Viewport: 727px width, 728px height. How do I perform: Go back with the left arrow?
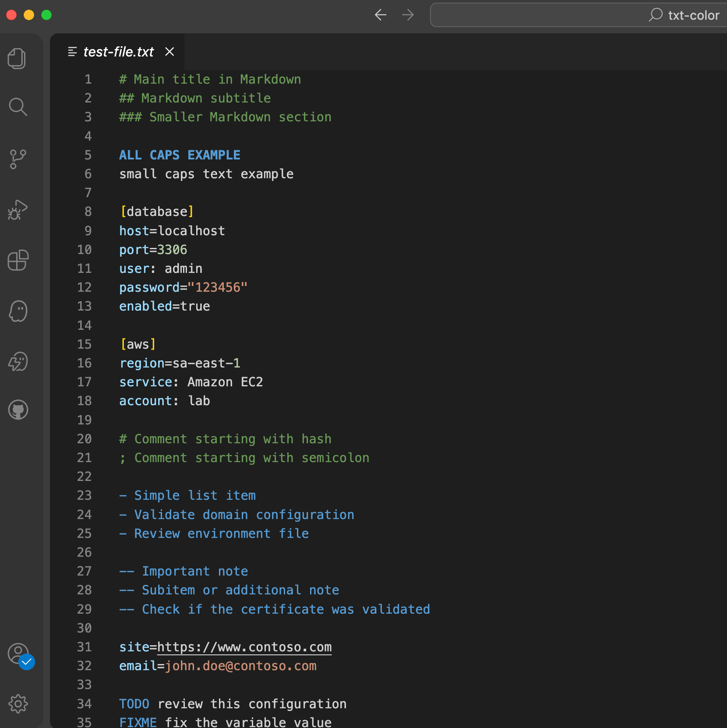tap(381, 15)
